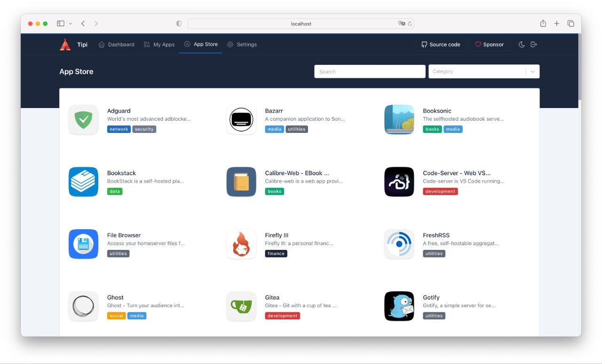Open Settings tab
Image resolution: width=602 pixels, height=364 pixels.
click(x=242, y=45)
